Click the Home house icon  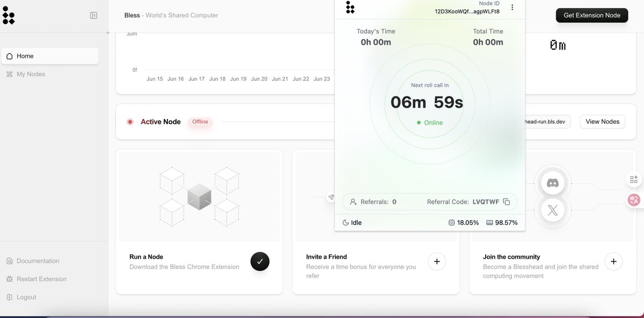tap(9, 56)
